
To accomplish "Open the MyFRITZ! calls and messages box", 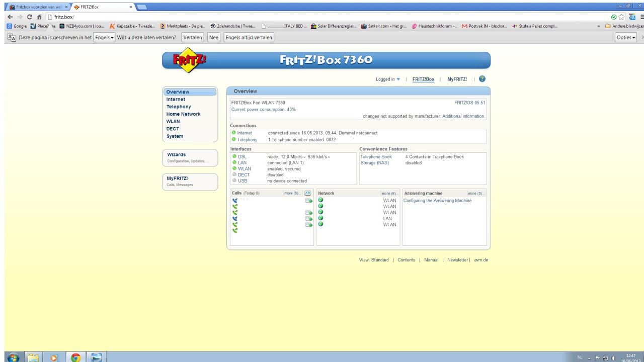I will [x=190, y=181].
